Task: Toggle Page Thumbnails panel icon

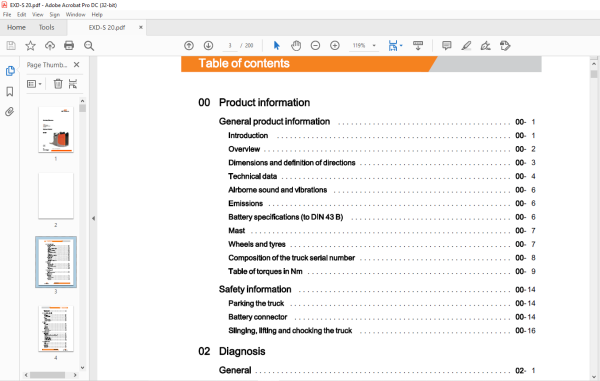Action: click(x=10, y=71)
